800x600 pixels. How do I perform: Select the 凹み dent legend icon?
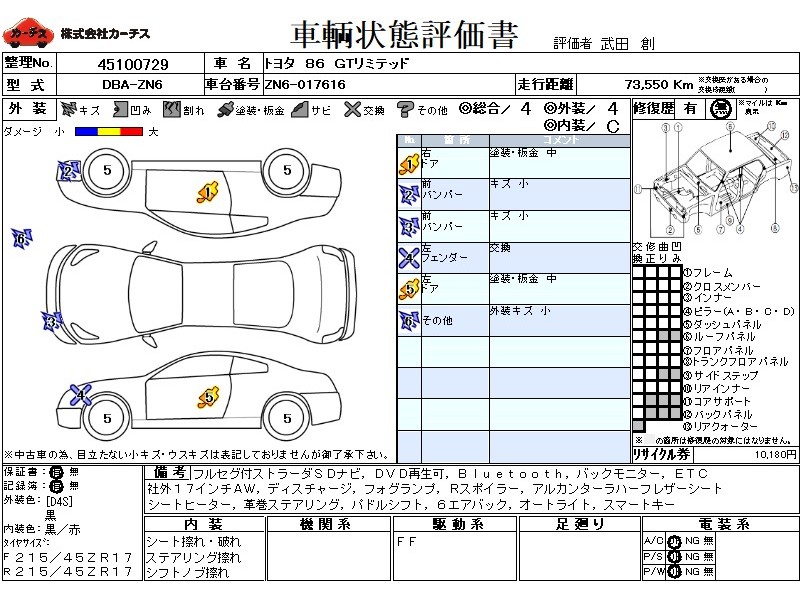click(x=120, y=109)
